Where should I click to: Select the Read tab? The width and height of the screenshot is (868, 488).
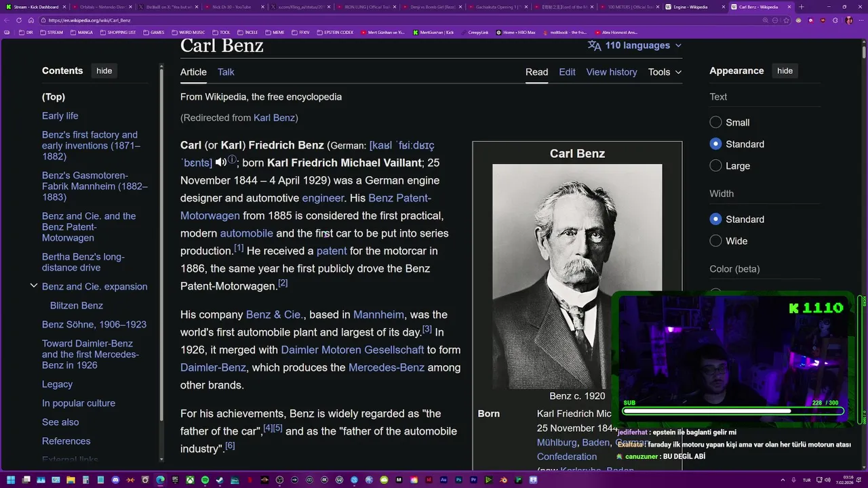click(536, 72)
